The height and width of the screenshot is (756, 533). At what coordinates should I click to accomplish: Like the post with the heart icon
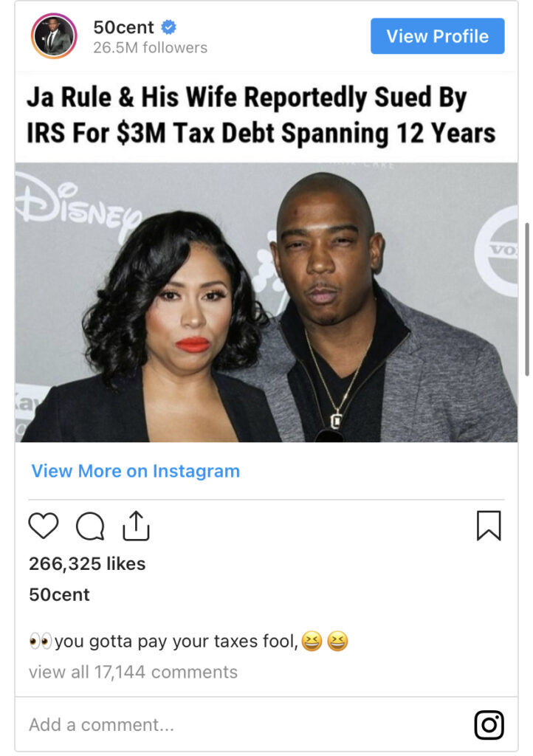click(44, 525)
